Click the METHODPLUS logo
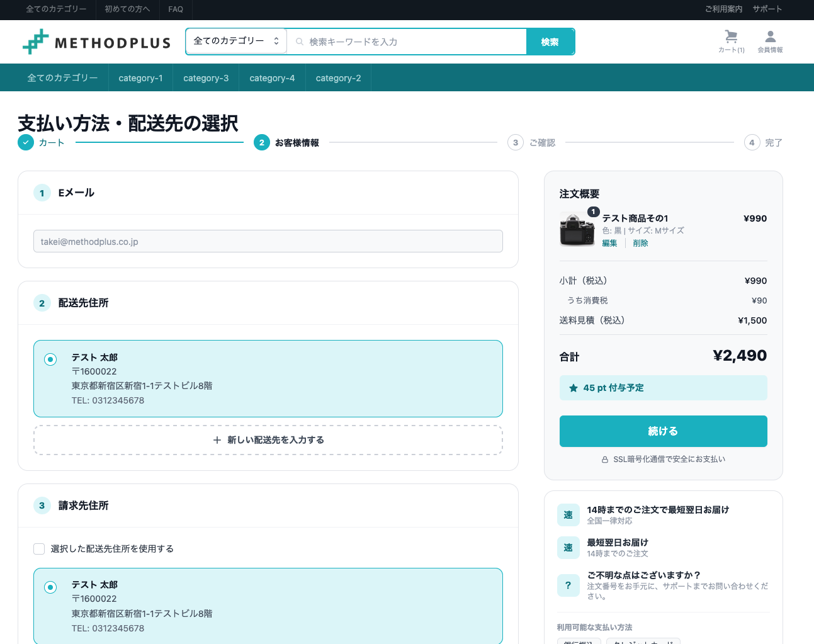Image resolution: width=814 pixels, height=644 pixels. point(96,42)
